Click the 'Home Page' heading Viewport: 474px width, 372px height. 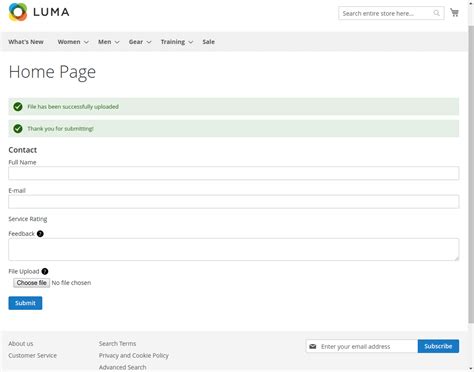[52, 72]
